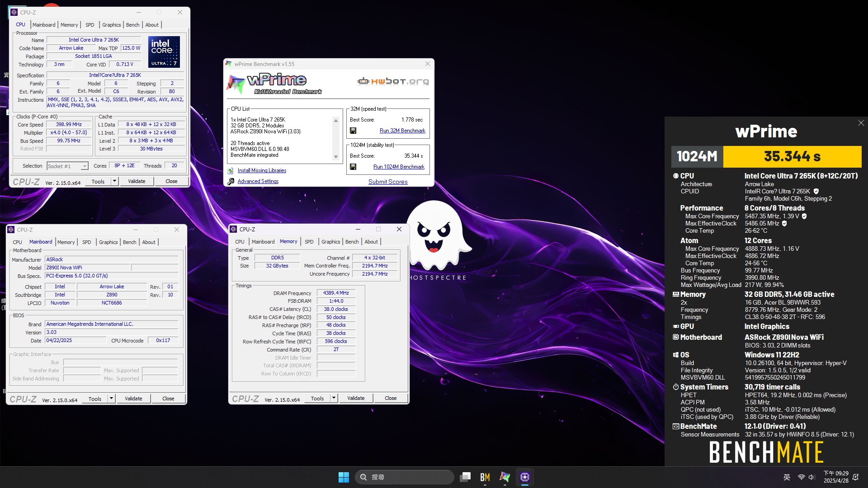Screen dimensions: 868x488
Task: Click scroll-down arrow in wPrime CPU List
Action: click(335, 157)
